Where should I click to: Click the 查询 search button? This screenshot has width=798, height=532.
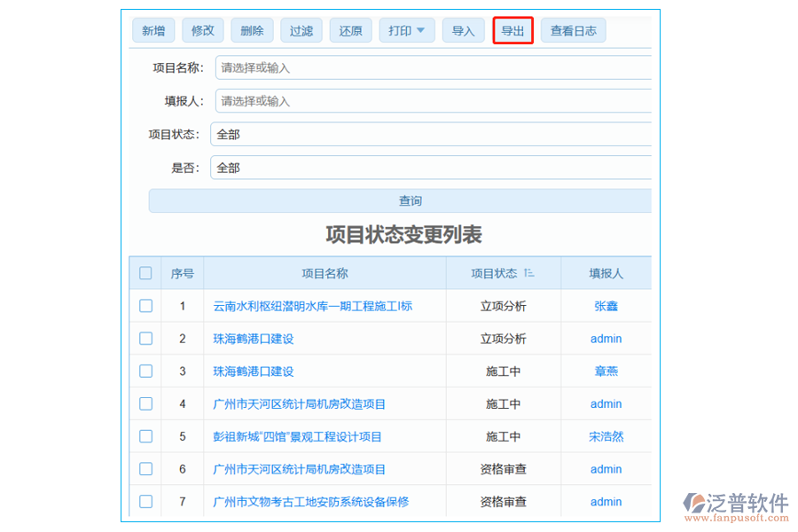(409, 200)
